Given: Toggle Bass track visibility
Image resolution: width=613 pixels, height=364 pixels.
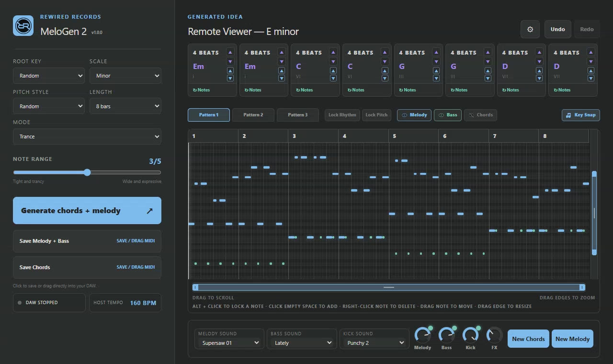Looking at the screenshot, I should point(448,115).
